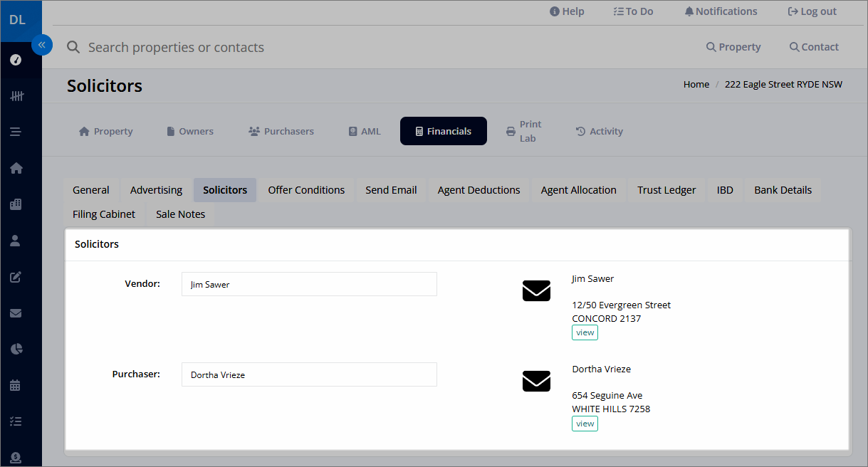Open the Print Lab tab

pos(523,131)
